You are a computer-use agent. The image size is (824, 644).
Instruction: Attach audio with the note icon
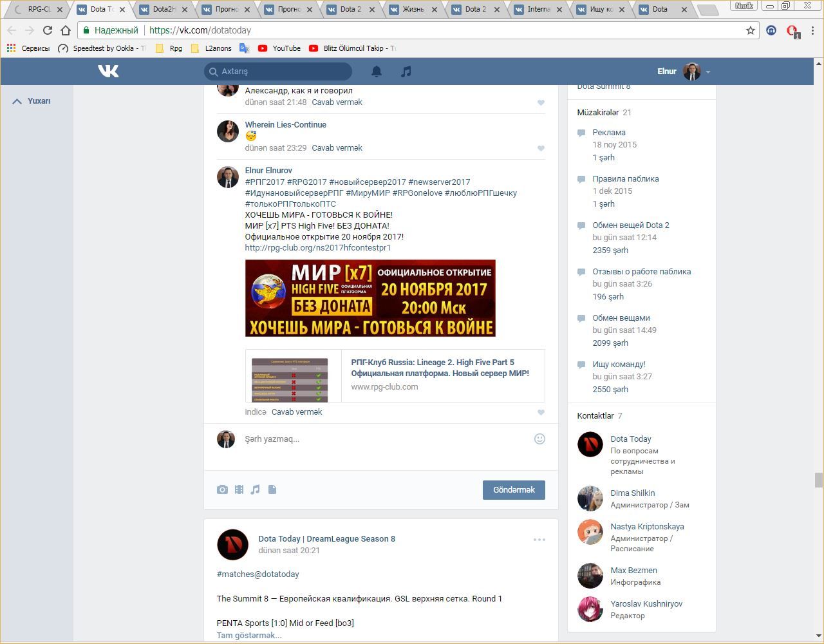click(x=255, y=489)
